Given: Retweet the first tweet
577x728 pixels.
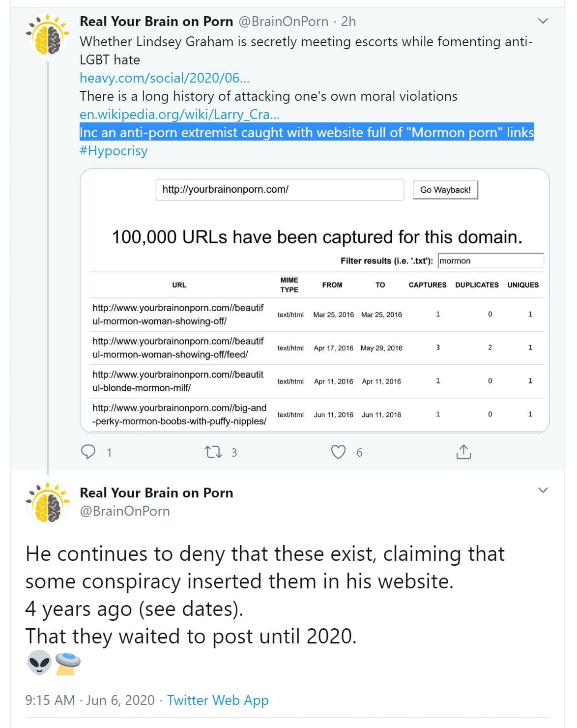Looking at the screenshot, I should 213,452.
